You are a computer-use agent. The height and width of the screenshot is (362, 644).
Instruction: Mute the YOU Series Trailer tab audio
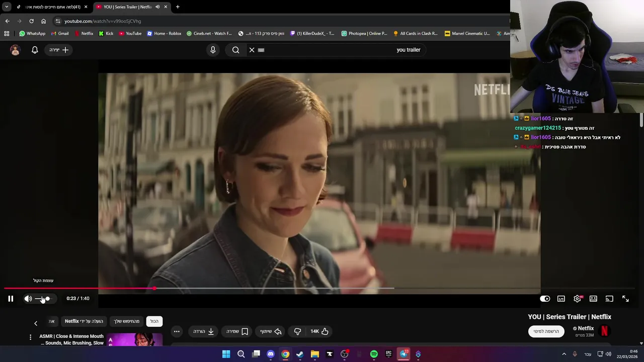[x=157, y=7]
